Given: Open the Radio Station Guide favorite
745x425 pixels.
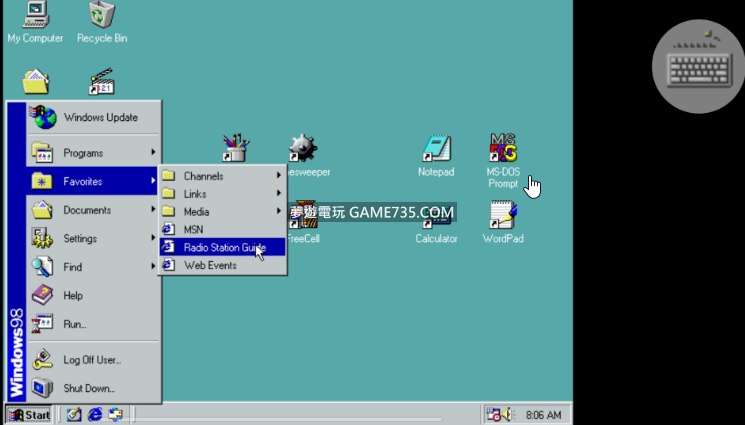Looking at the screenshot, I should [x=222, y=247].
